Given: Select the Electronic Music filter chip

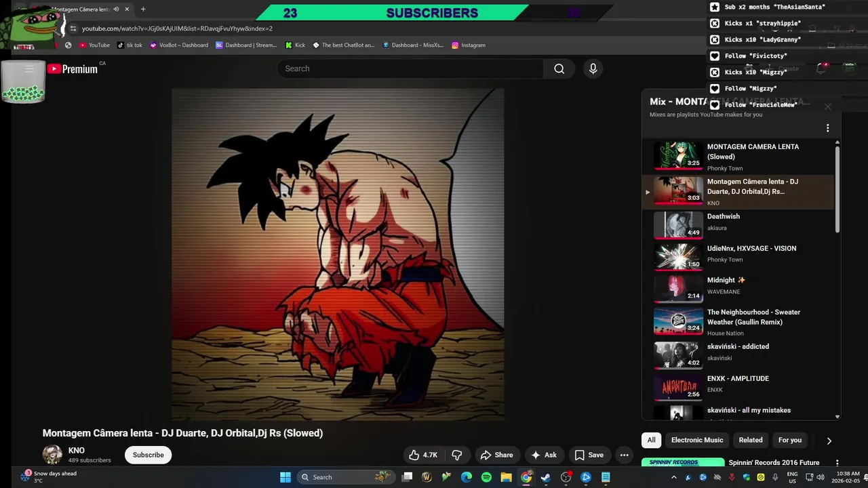Looking at the screenshot, I should pos(697,440).
